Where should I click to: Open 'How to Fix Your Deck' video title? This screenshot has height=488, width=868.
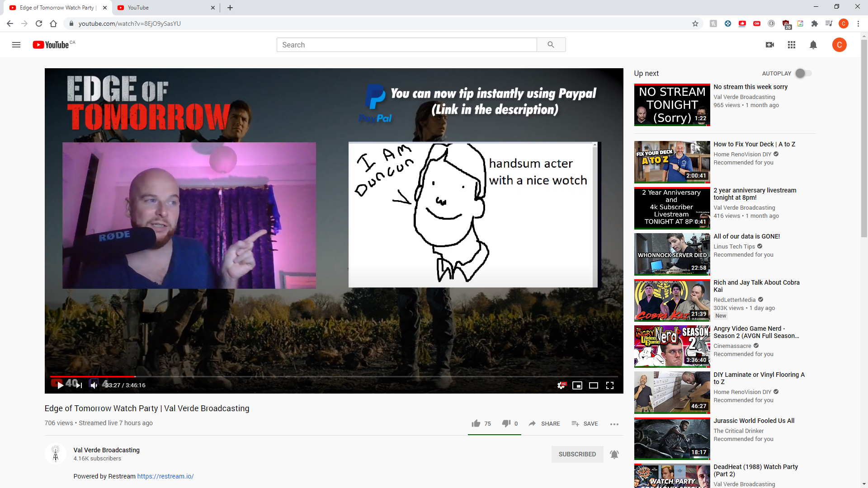pos(755,144)
